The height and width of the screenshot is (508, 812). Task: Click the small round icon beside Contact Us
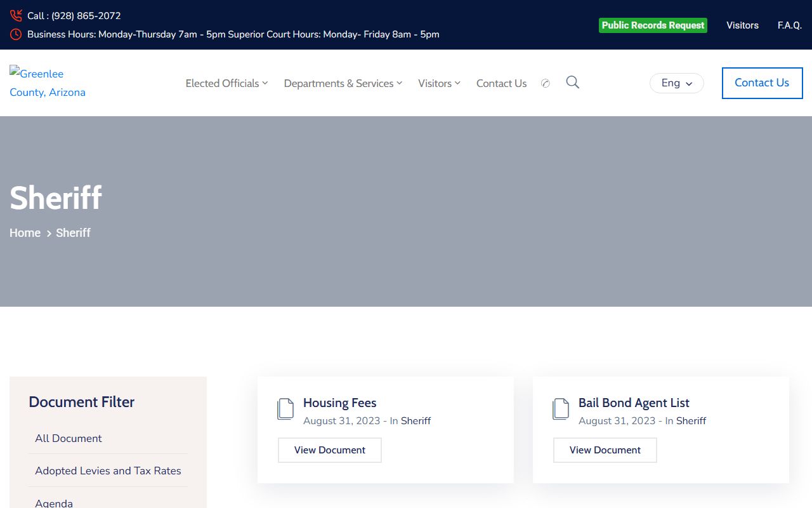(545, 83)
